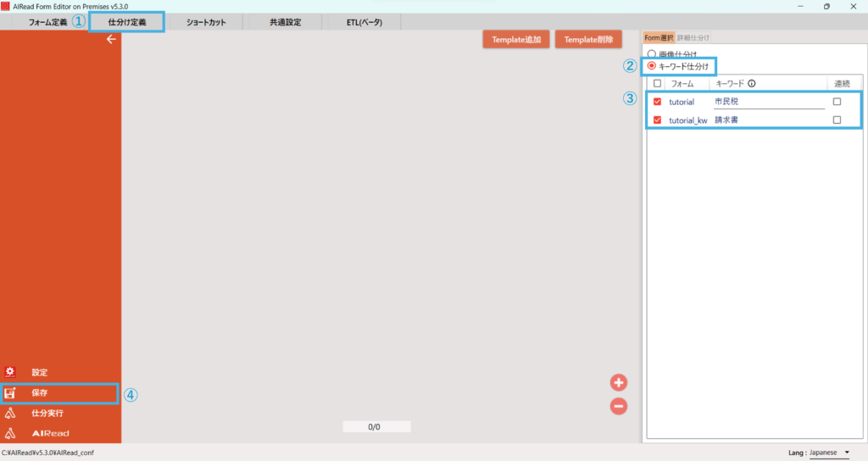
Task: Open 設定 settings gear icon
Action: [x=10, y=373]
